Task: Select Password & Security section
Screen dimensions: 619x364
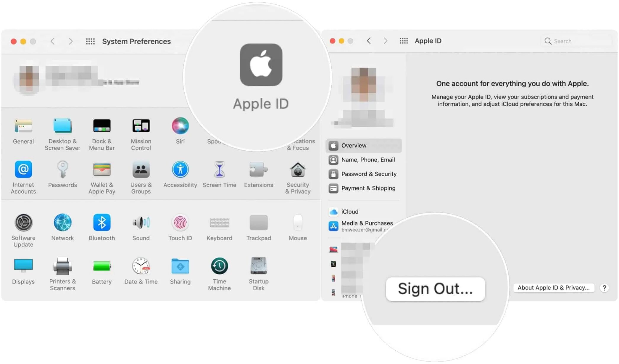Action: [x=369, y=174]
